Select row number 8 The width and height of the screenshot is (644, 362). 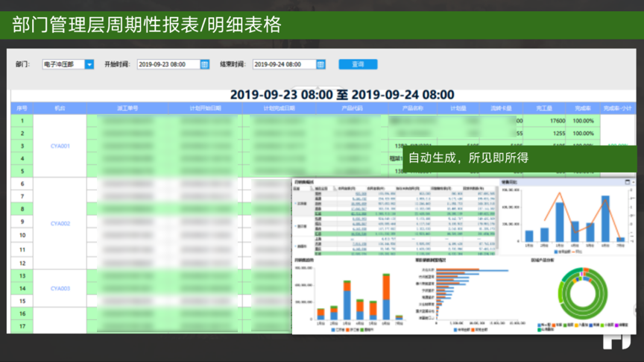click(x=22, y=209)
